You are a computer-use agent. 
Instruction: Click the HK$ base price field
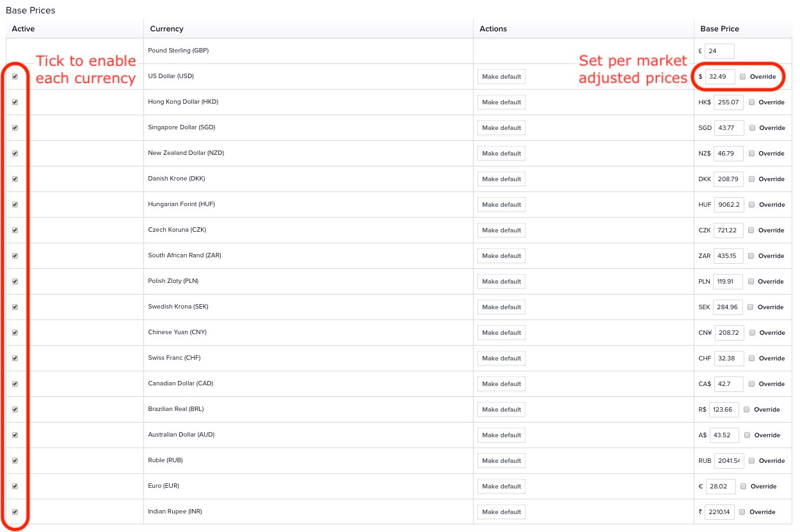pyautogui.click(x=729, y=102)
